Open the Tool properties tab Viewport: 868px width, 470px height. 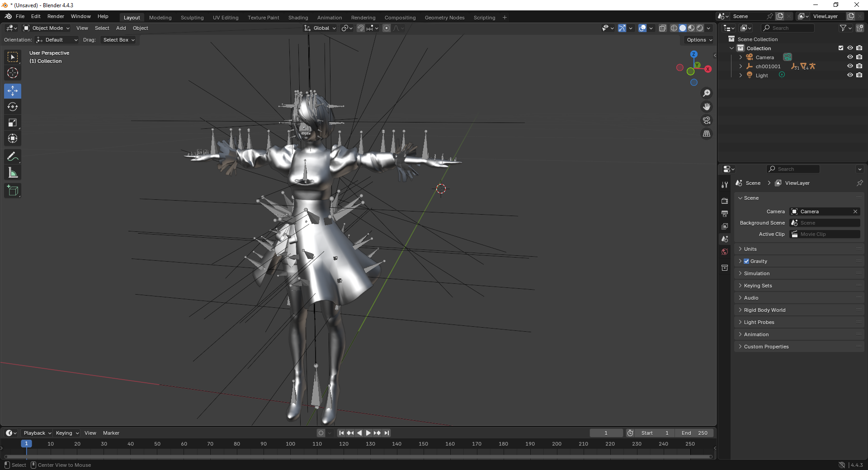tap(725, 185)
